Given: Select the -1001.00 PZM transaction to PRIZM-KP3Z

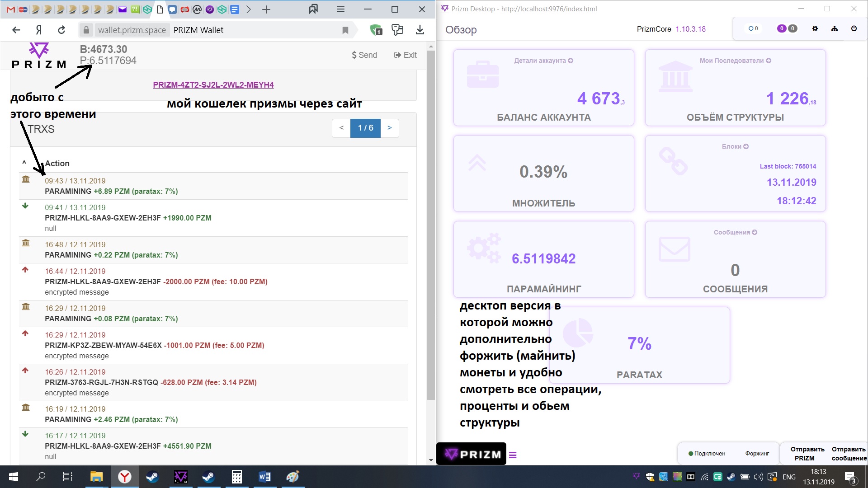Looking at the screenshot, I should (213, 345).
